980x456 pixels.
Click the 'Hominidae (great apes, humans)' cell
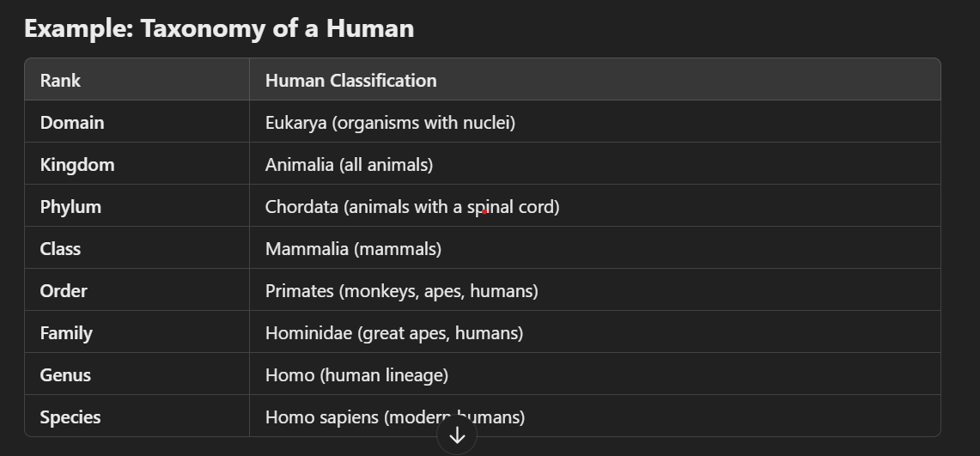[x=394, y=333]
